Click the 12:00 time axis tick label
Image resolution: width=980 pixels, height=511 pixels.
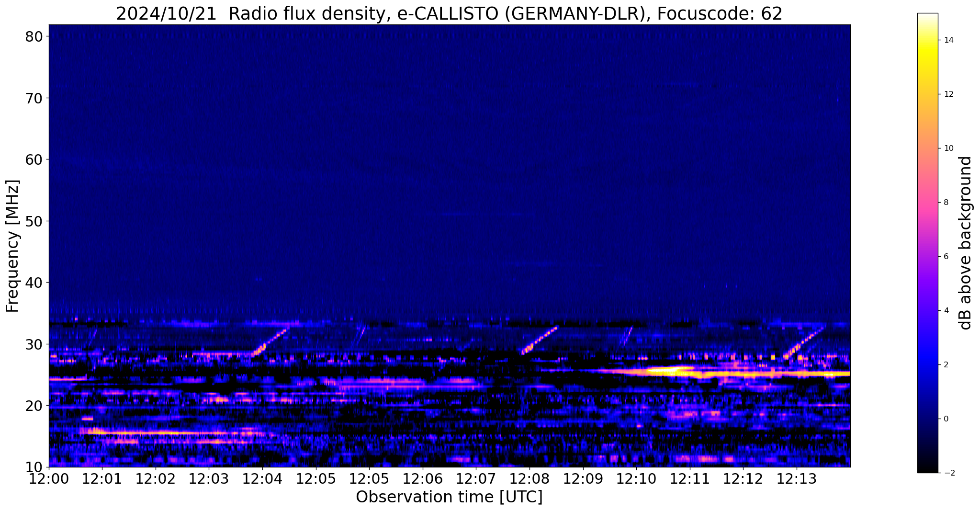click(x=49, y=479)
